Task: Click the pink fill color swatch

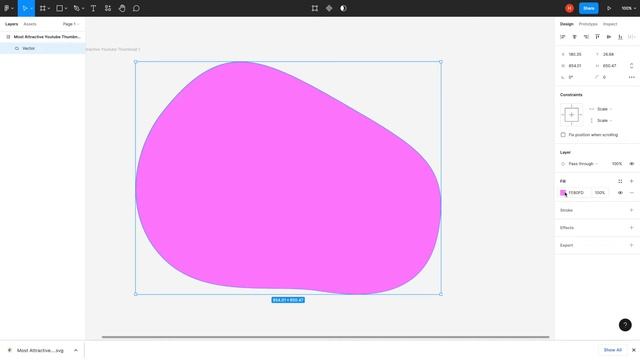Action: 563,193
